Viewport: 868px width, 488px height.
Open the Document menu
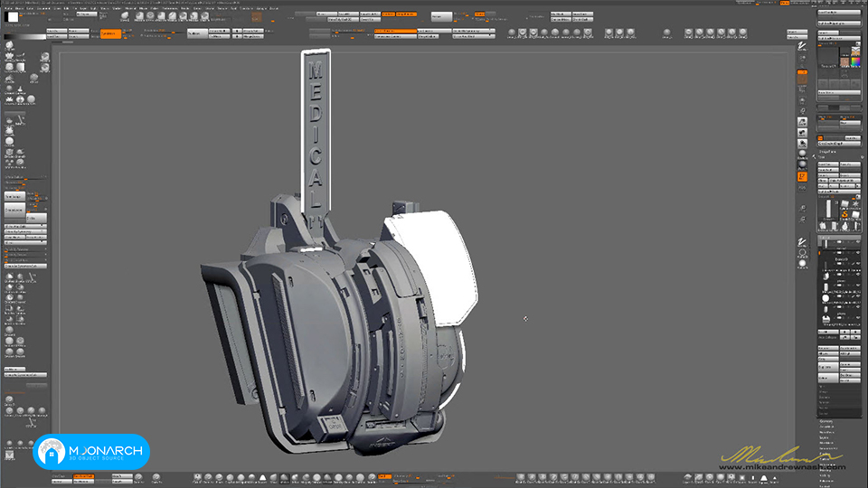(x=43, y=8)
